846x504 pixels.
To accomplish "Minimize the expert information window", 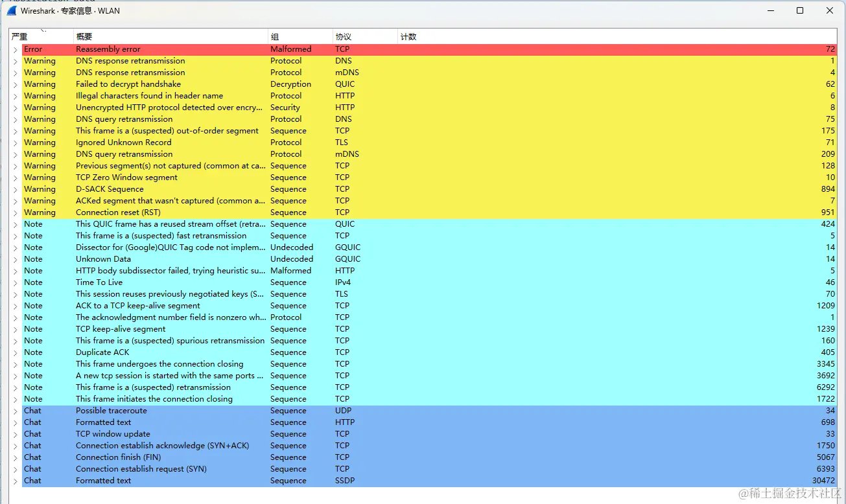I will click(x=770, y=10).
